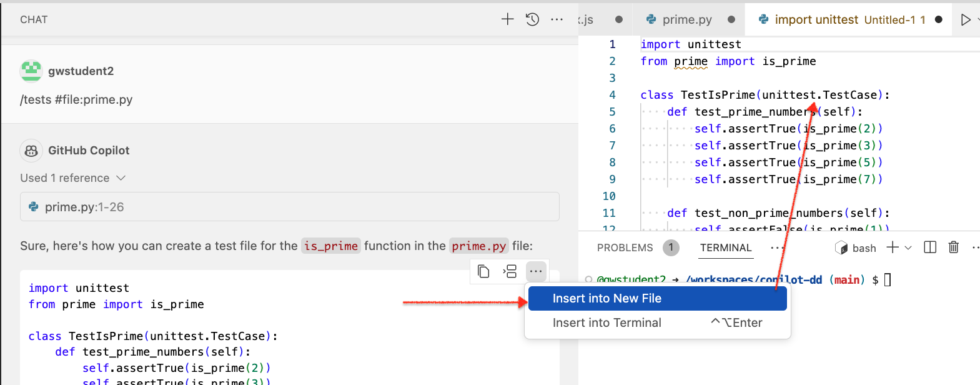Click bash terminal name label
Screen dimensions: 980x385
pyautogui.click(x=864, y=248)
